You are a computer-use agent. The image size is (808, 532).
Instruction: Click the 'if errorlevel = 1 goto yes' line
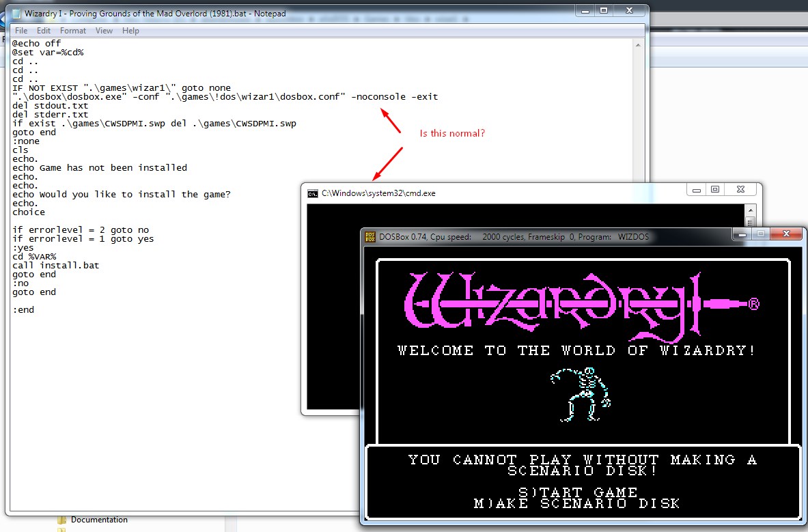point(83,239)
